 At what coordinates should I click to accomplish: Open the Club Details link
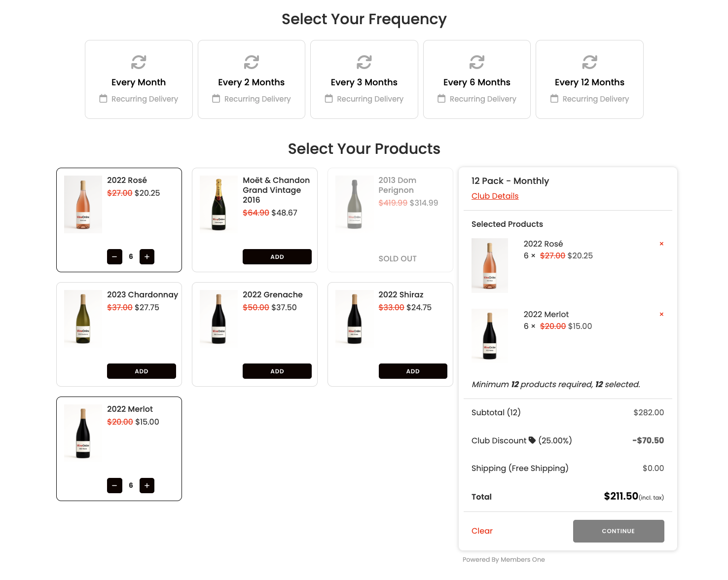[x=495, y=196]
